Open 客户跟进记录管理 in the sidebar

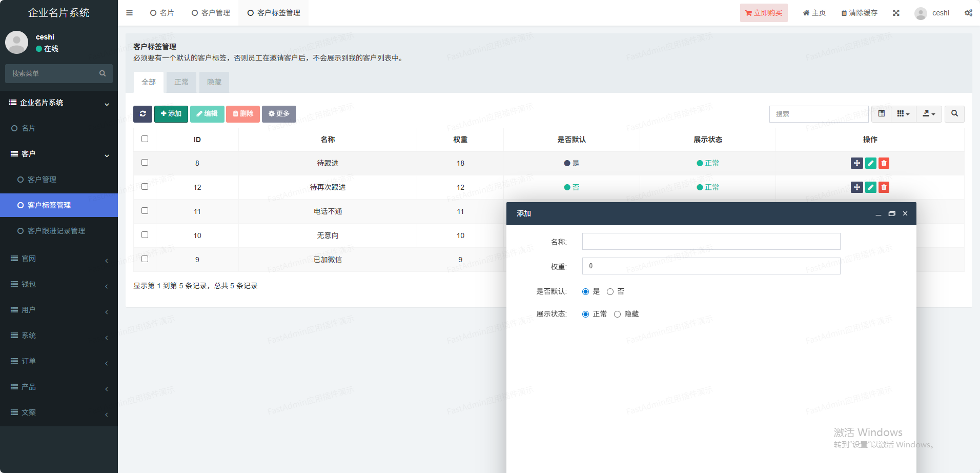56,231
